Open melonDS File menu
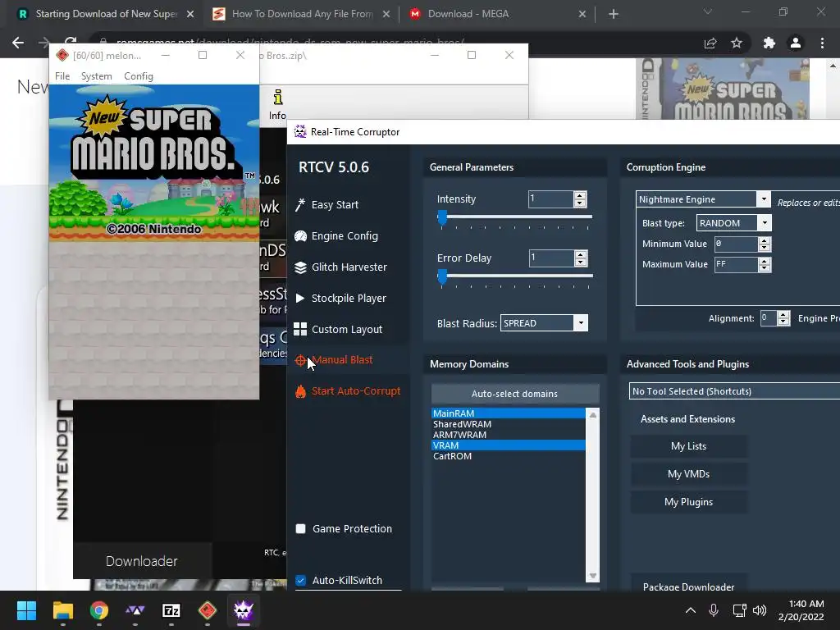Viewport: 840px width, 630px height. [x=62, y=76]
